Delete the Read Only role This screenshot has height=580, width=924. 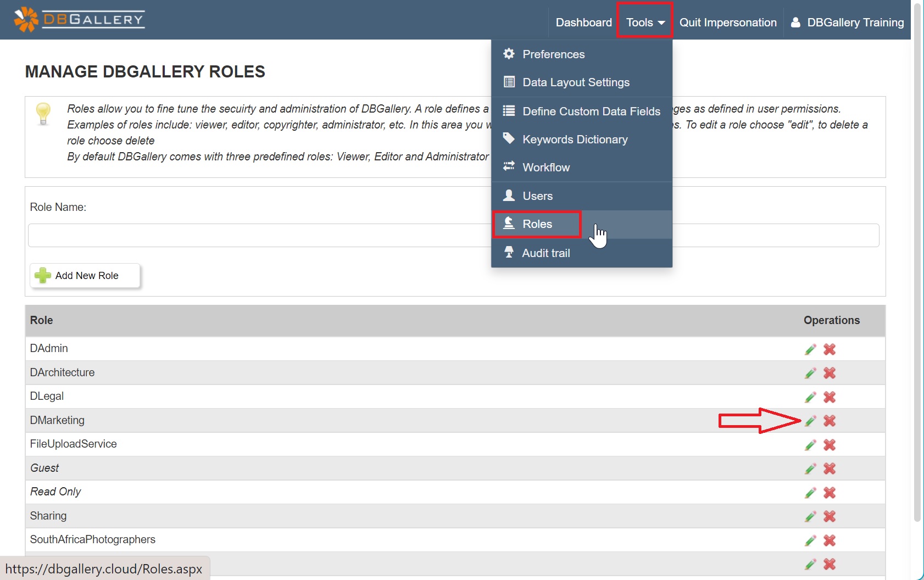[x=830, y=493]
